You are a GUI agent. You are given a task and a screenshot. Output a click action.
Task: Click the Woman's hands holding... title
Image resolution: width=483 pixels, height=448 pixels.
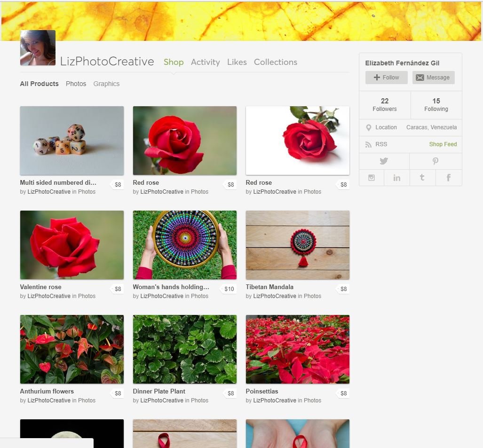[x=171, y=287]
